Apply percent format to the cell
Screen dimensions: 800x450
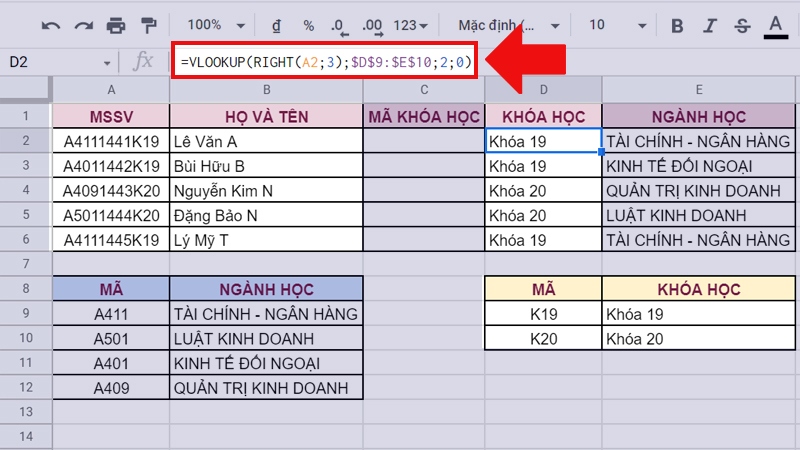[x=309, y=25]
